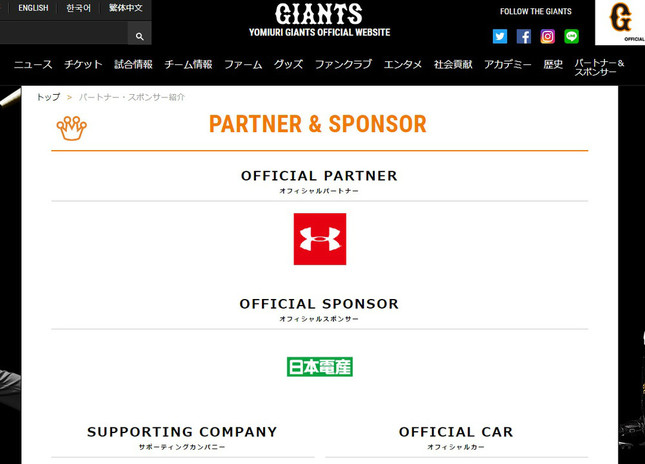Click the Under Armour partner logo
Viewport: 645px width, 464px height.
320,239
